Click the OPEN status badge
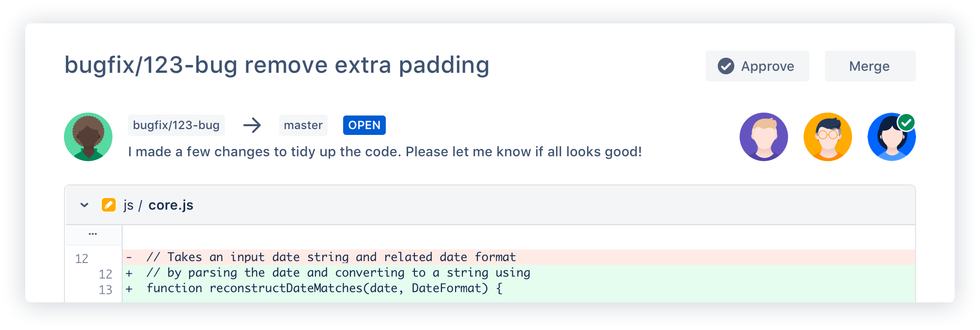 click(x=364, y=125)
